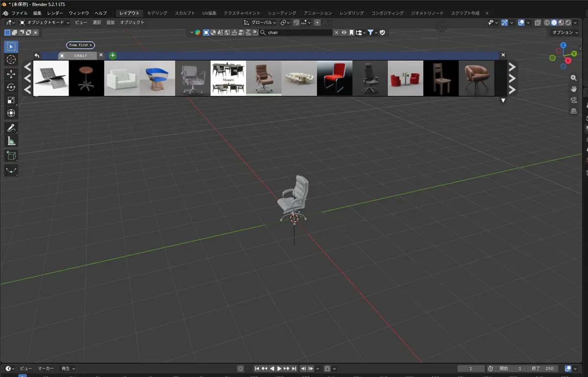This screenshot has width=588, height=377.
Task: Toggle the camera view icon
Action: click(x=574, y=100)
